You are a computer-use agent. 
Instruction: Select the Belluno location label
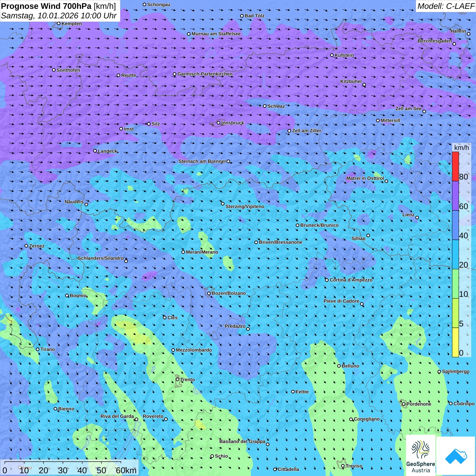tap(351, 366)
